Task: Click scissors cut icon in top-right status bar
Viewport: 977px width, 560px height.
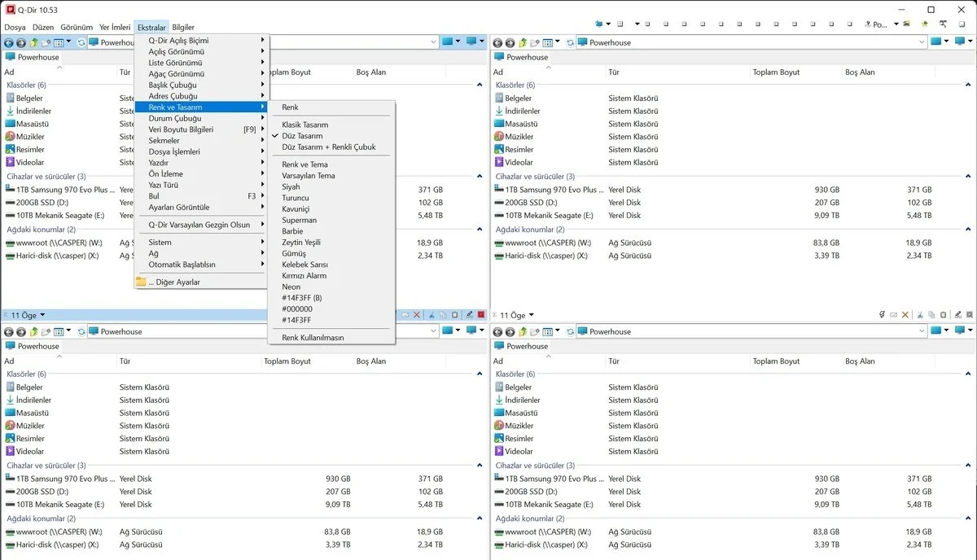Action: point(919,315)
